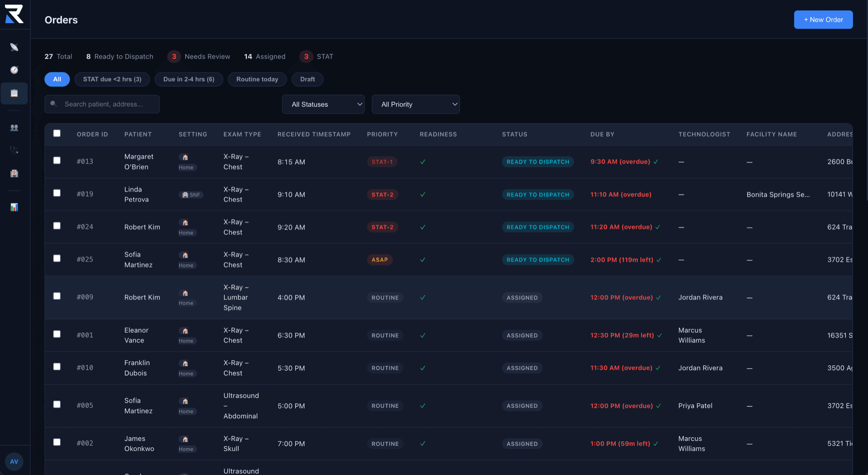
Task: Click the AV avatar at bottom left
Action: (x=14, y=461)
